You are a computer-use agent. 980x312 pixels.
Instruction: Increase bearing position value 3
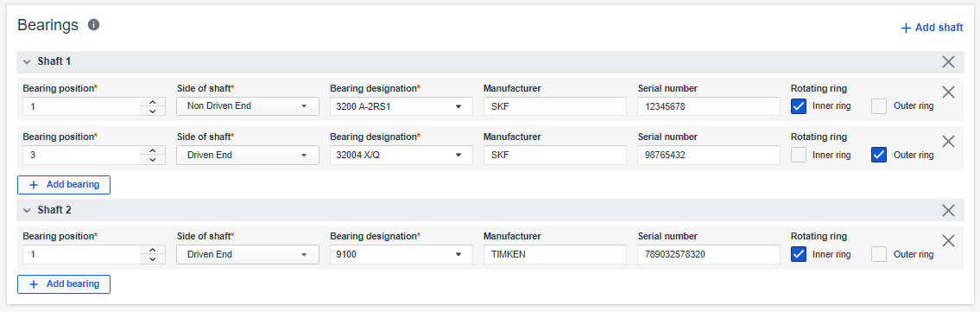pos(153,150)
